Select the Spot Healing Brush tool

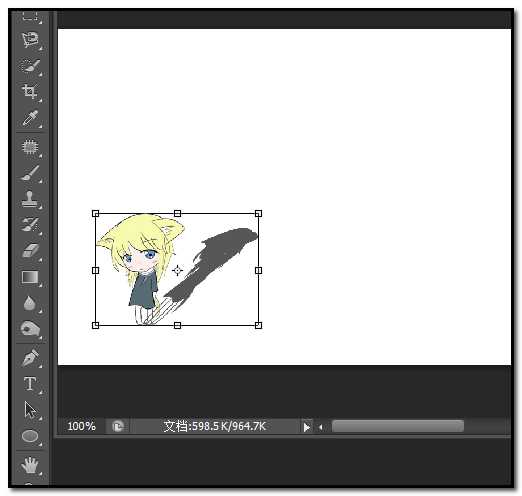point(30,146)
